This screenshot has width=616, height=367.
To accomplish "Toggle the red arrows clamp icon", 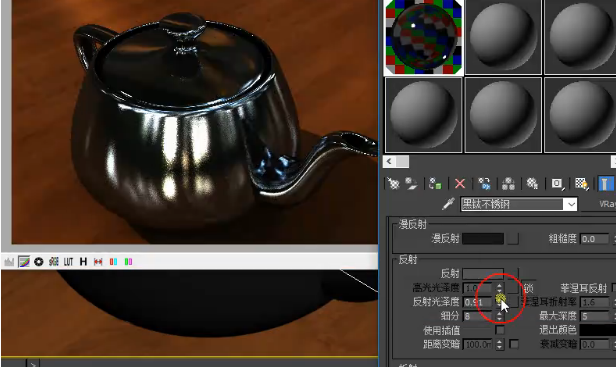I will tap(98, 262).
